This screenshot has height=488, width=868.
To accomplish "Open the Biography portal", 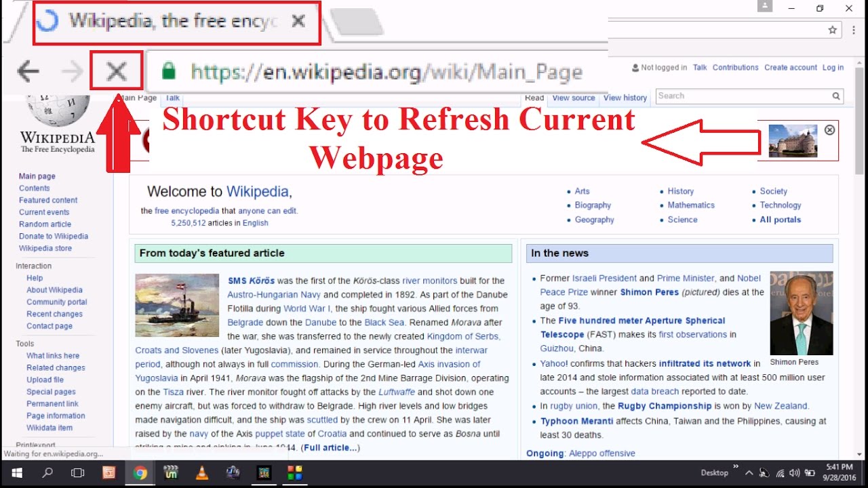I will point(593,205).
